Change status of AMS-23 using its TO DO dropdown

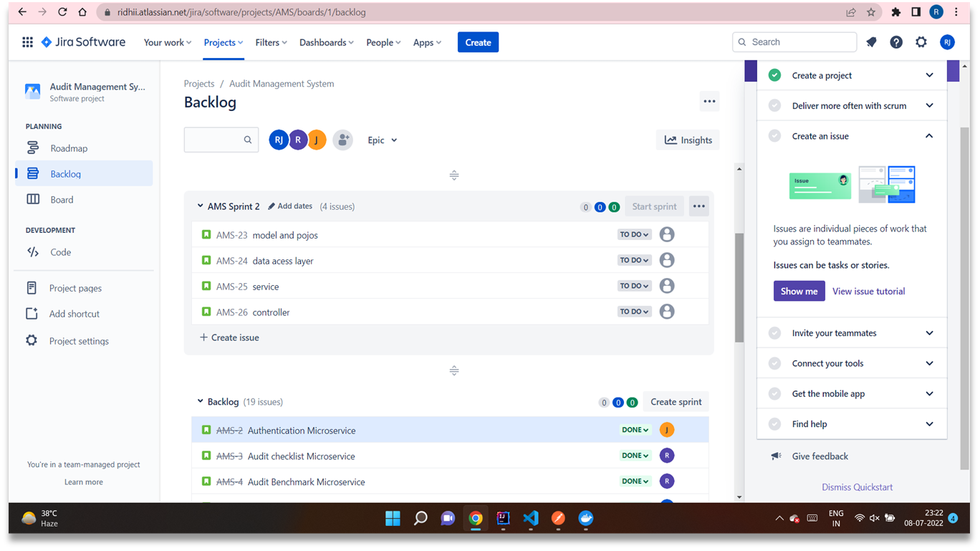click(634, 234)
